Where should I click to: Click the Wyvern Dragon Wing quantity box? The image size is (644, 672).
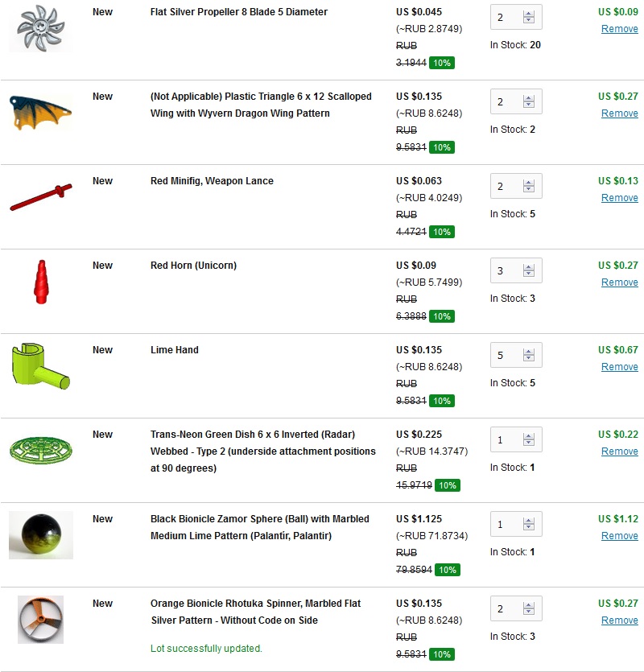point(506,101)
